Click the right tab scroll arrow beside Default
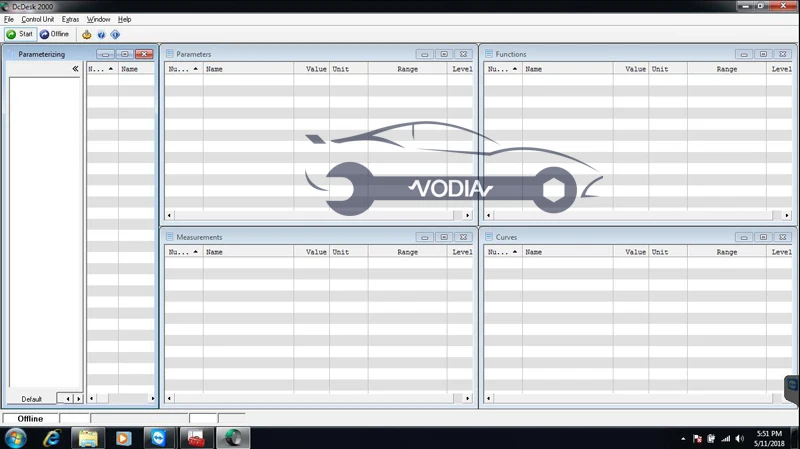Viewport: 800px width, 449px height. tap(79, 399)
